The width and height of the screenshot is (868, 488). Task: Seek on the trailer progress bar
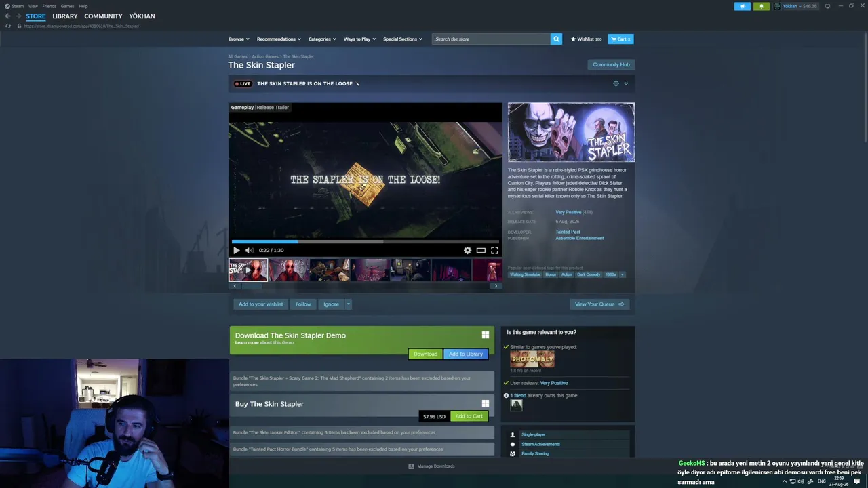coord(366,241)
